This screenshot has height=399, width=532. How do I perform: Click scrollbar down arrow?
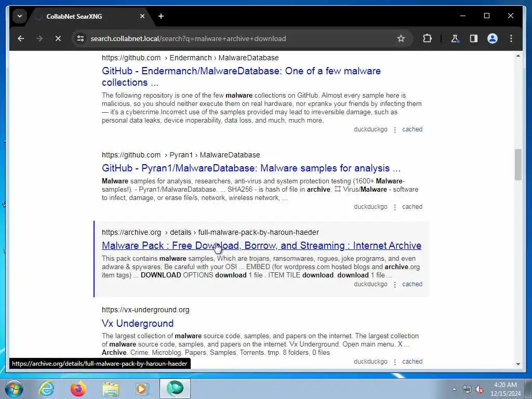[x=518, y=364]
